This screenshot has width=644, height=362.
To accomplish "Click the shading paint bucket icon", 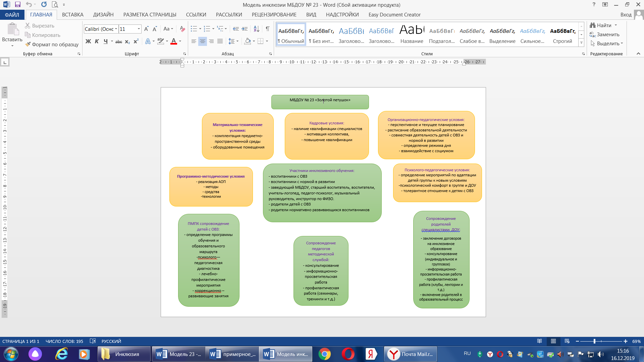I will coord(248,41).
